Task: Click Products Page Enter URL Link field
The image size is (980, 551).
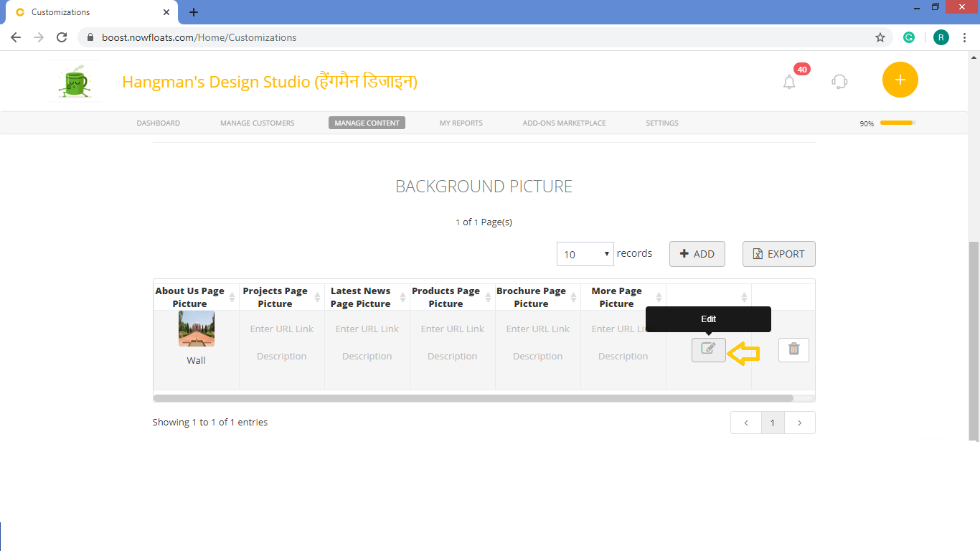Action: [x=452, y=329]
